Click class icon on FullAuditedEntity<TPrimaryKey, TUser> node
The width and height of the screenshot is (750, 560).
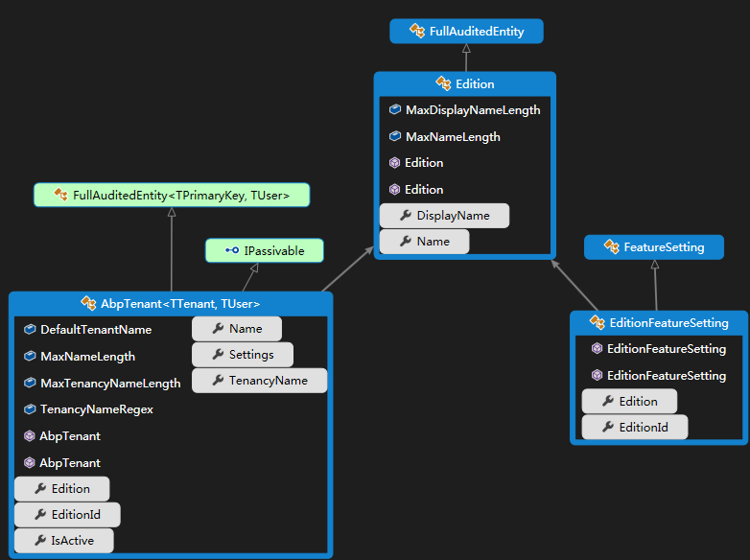tap(60, 195)
